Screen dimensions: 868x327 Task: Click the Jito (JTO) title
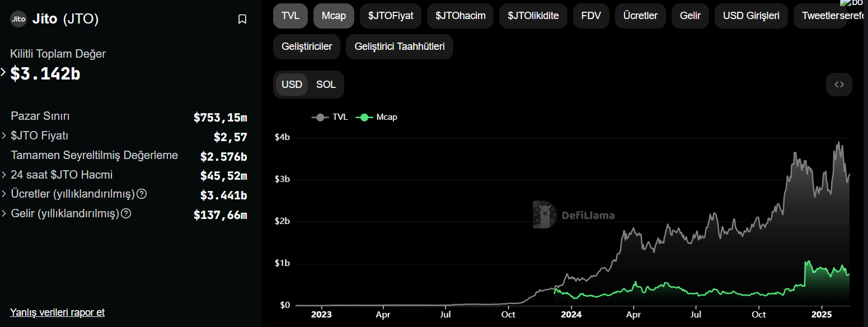coord(65,19)
